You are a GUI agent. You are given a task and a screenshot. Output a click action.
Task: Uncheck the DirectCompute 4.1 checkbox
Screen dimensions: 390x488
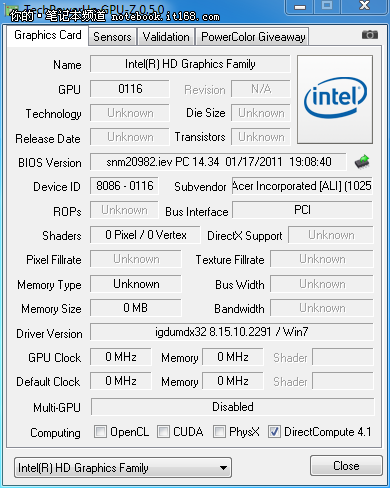[x=274, y=431]
